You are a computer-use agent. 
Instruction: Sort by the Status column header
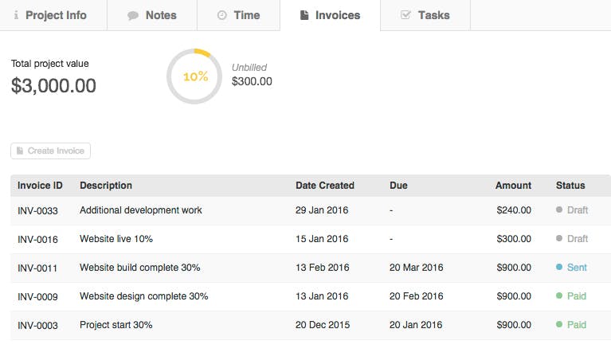(570, 186)
